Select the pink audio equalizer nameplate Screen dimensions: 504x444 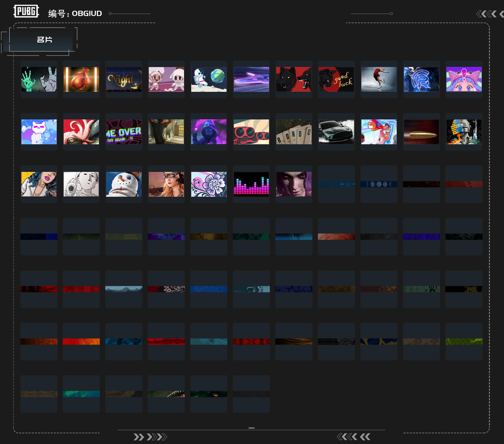click(x=251, y=184)
